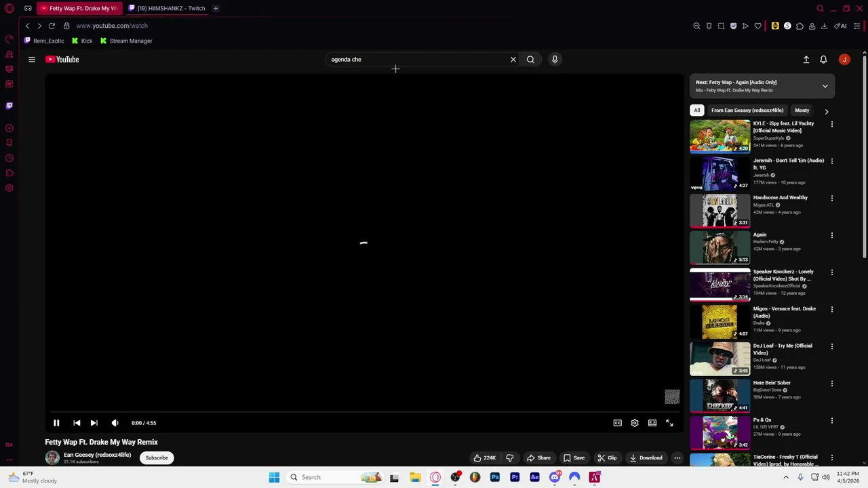Click the YouTube logo to go home
The height and width of the screenshot is (488, 868).
[62, 60]
